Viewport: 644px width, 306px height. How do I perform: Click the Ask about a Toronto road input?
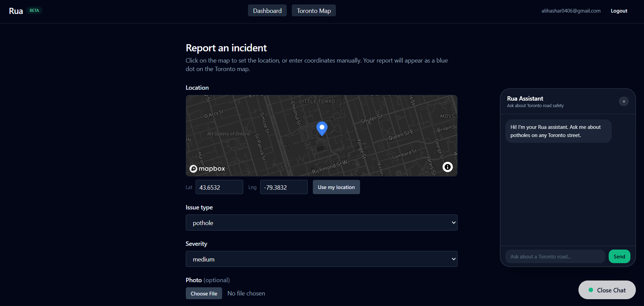click(x=555, y=256)
